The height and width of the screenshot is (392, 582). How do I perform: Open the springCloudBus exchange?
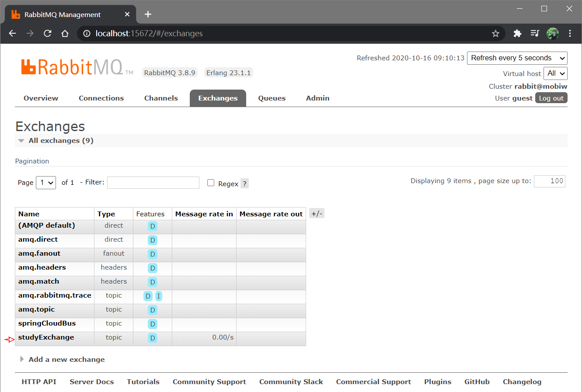pyautogui.click(x=47, y=323)
